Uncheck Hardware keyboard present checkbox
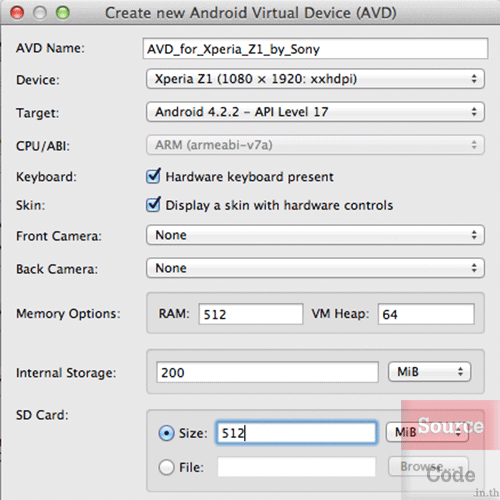This screenshot has height=500, width=500. [x=153, y=176]
